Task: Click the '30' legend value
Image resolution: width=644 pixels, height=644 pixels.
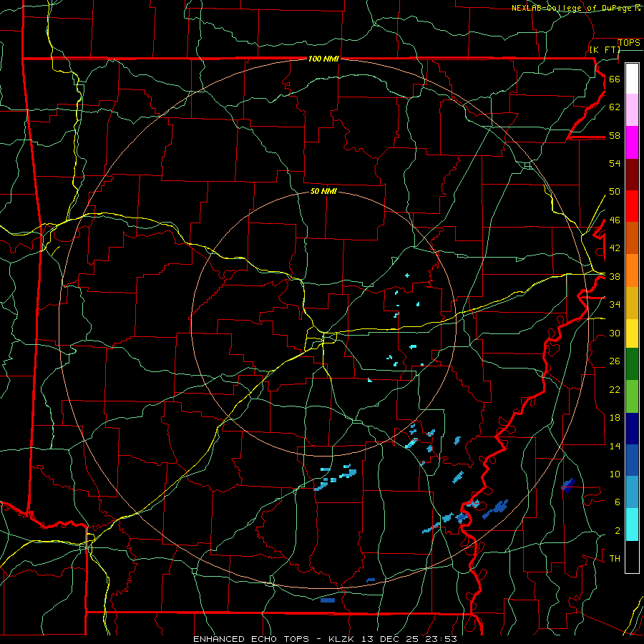Action: click(615, 333)
